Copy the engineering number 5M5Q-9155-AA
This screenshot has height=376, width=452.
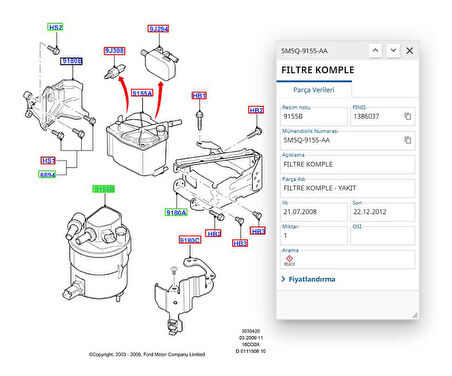[407, 140]
